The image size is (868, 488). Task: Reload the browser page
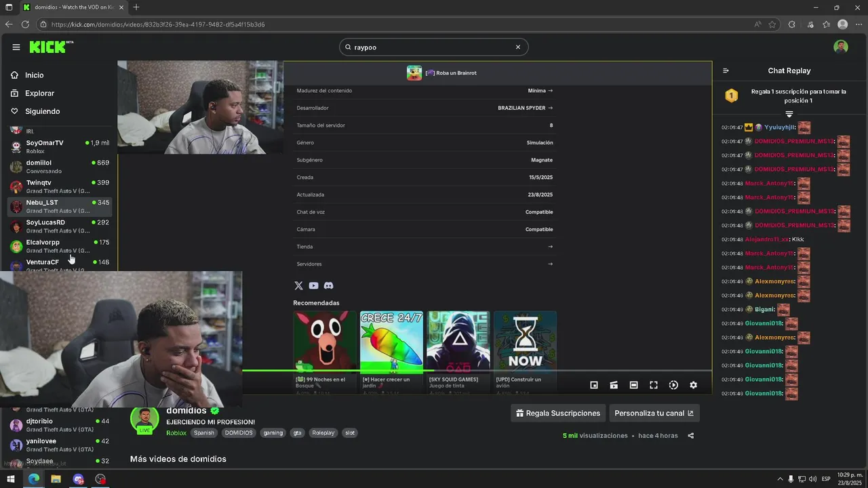point(25,24)
